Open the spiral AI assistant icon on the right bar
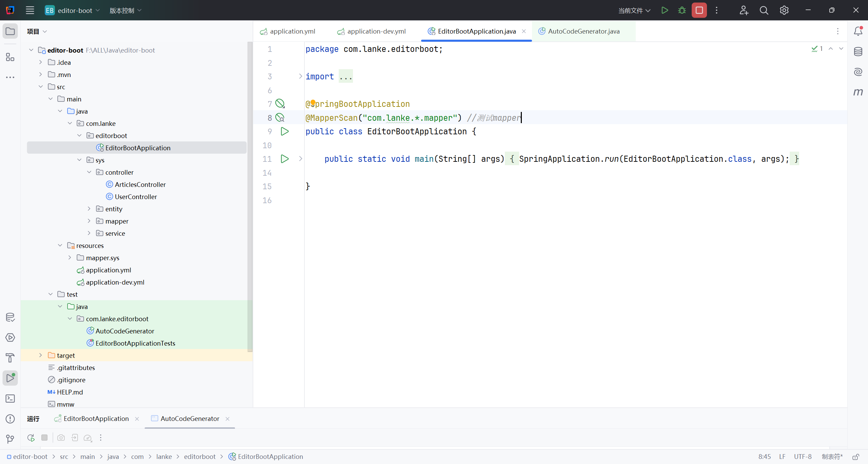This screenshot has width=868, height=464. (858, 72)
